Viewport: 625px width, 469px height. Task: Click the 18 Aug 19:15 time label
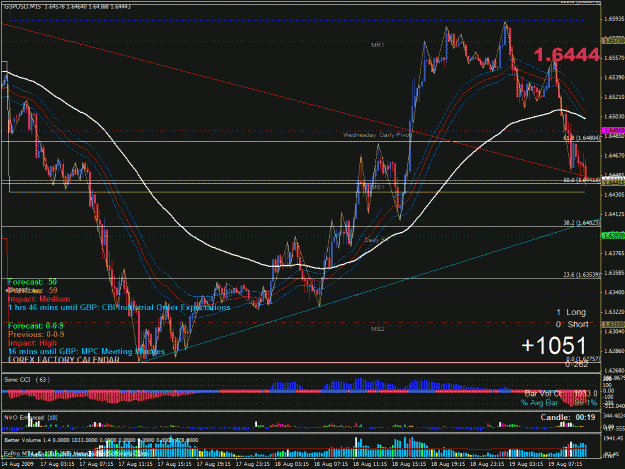(448, 464)
